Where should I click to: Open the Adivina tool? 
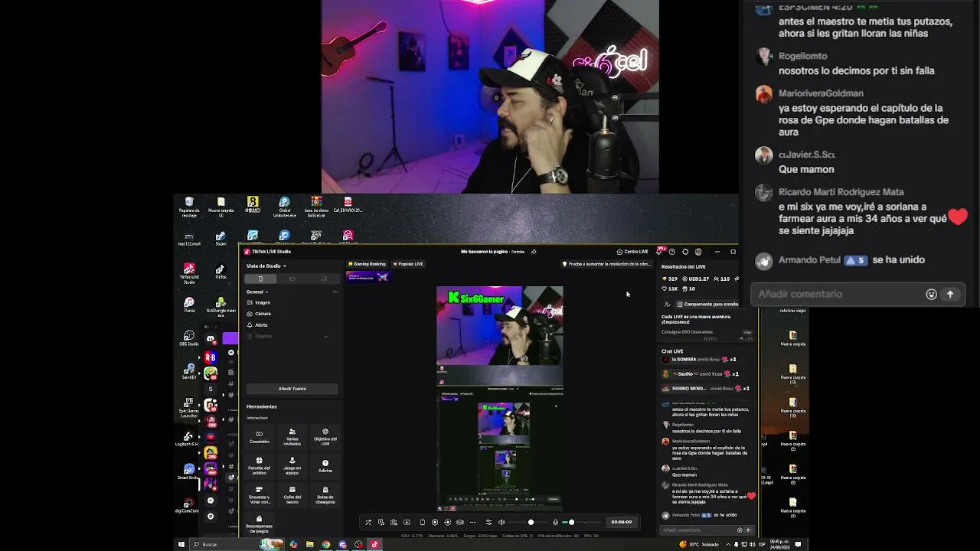click(x=325, y=465)
